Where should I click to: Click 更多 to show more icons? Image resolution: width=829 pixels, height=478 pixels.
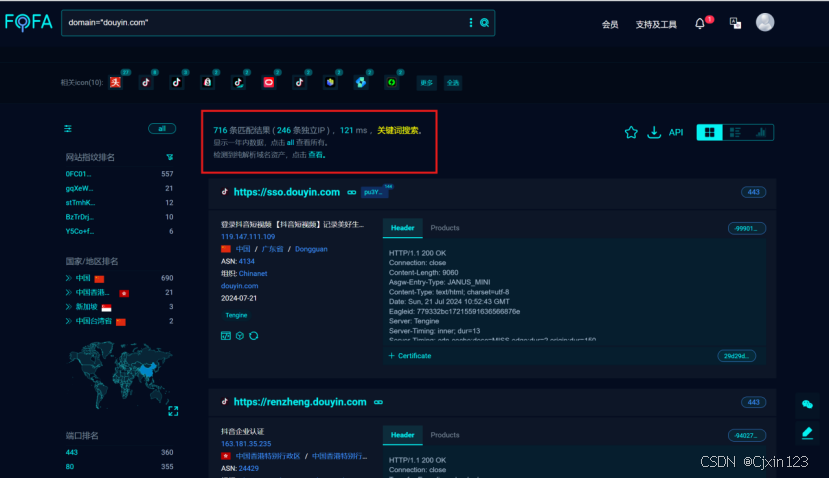[x=426, y=82]
